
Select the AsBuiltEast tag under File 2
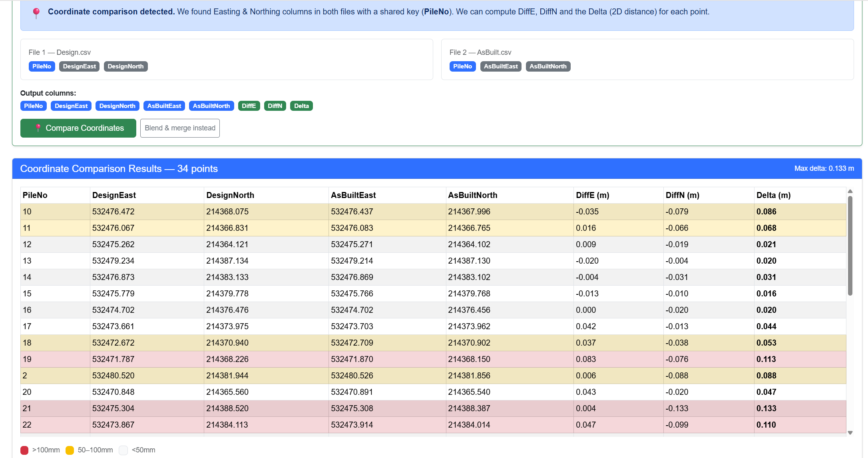(x=501, y=66)
